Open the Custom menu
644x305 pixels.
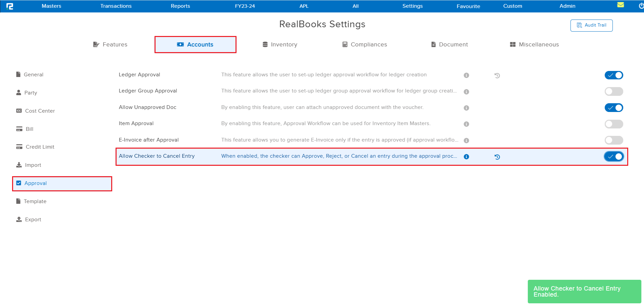point(513,6)
